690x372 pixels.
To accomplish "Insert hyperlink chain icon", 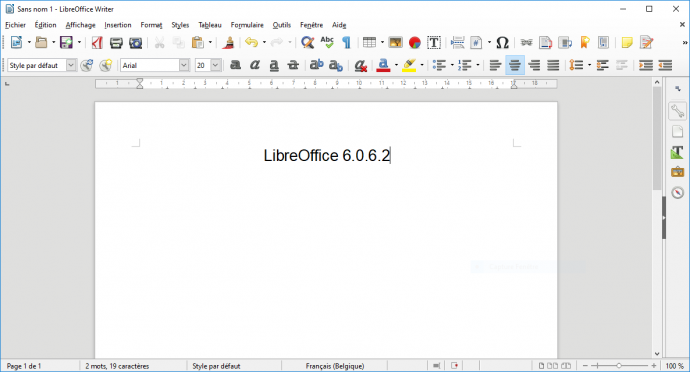I will 526,43.
